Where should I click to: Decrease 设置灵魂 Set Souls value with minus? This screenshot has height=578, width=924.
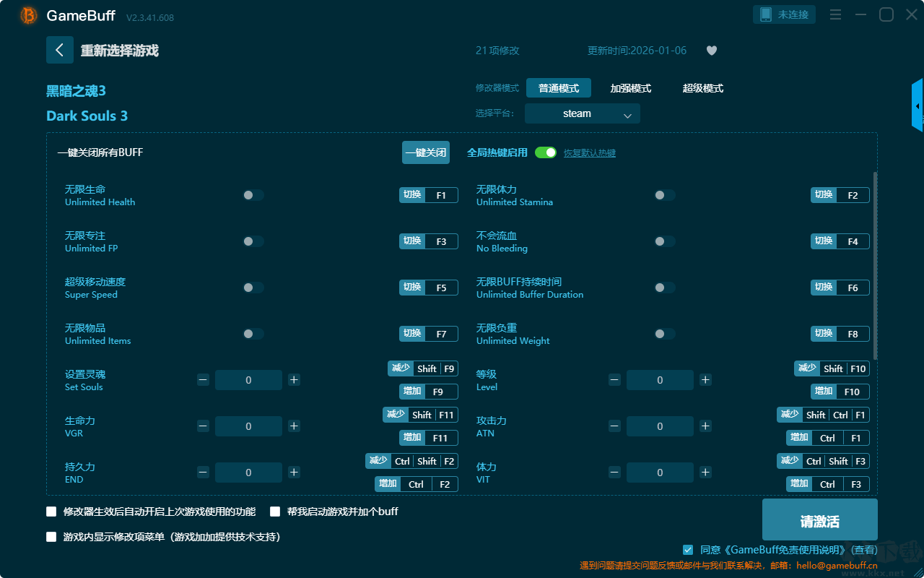(203, 380)
